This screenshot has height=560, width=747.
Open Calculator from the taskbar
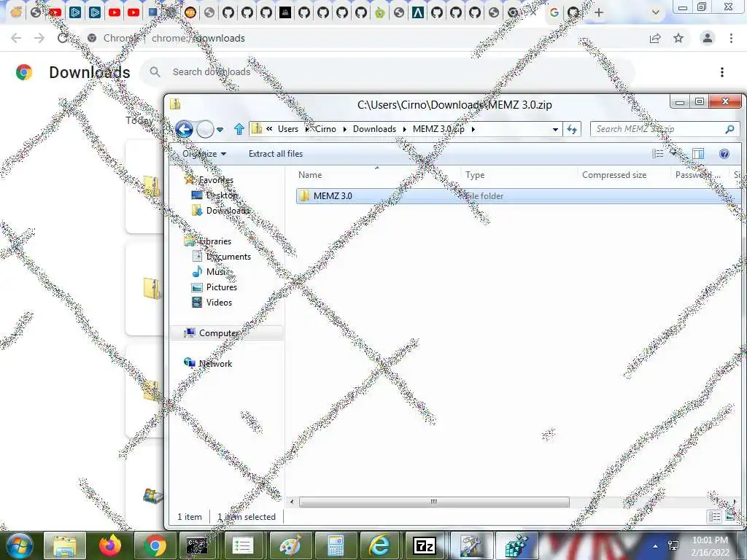click(x=336, y=545)
